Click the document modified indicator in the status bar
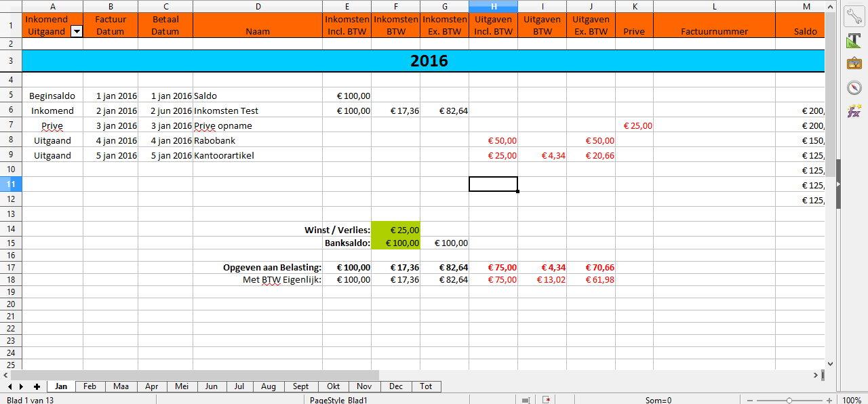Image resolution: width=868 pixels, height=404 pixels. 547,400
